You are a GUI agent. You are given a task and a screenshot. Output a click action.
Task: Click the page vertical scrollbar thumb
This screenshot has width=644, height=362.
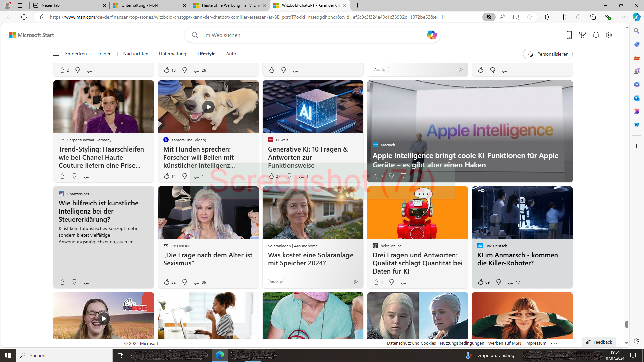tap(627, 324)
